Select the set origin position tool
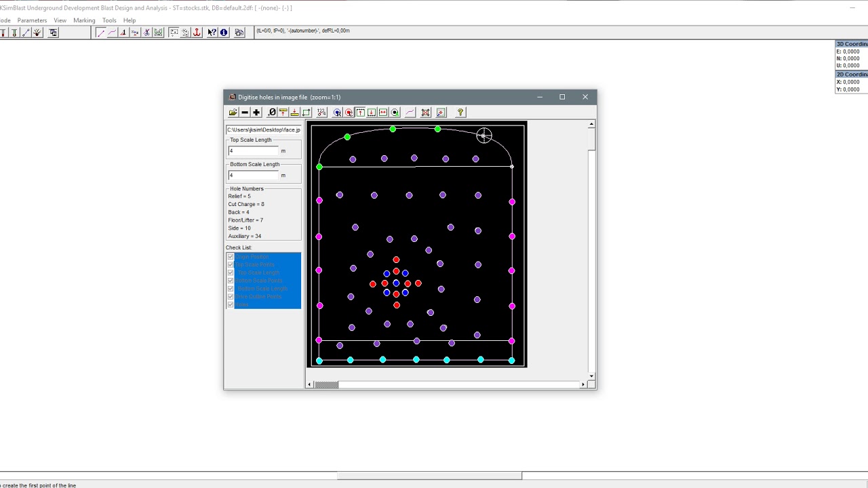Image resolution: width=868 pixels, height=488 pixels. pyautogui.click(x=272, y=113)
